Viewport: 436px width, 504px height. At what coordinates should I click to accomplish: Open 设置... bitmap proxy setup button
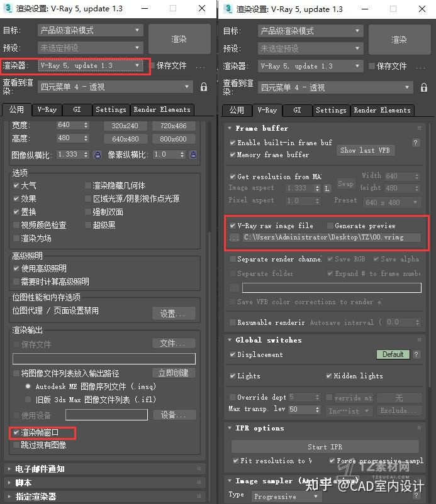174,314
